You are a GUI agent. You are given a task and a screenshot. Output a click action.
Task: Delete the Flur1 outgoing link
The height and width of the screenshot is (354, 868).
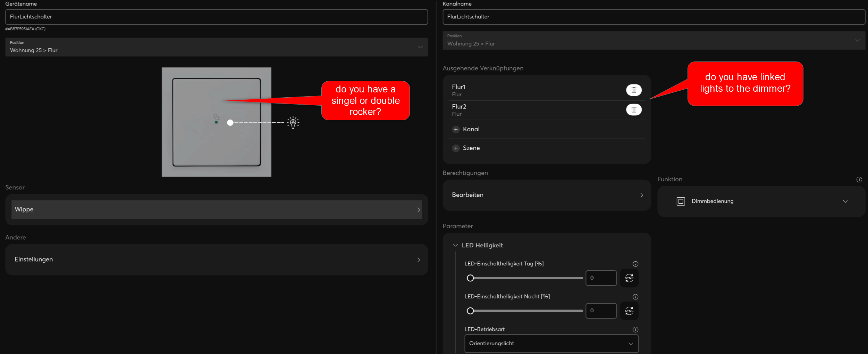[633, 90]
